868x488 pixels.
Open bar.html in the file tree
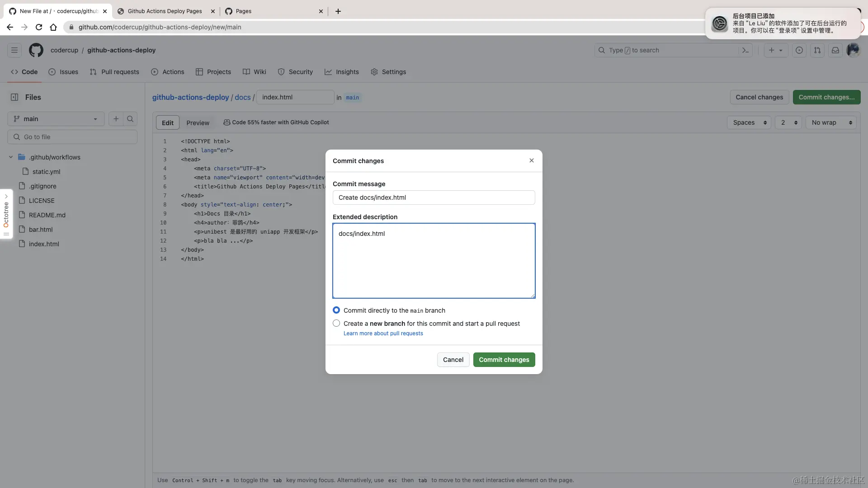(41, 230)
